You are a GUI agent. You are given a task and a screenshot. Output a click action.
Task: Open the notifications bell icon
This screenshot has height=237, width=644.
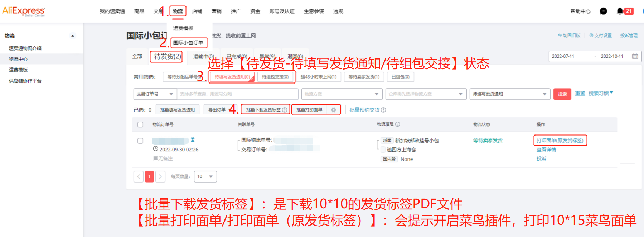(620, 11)
